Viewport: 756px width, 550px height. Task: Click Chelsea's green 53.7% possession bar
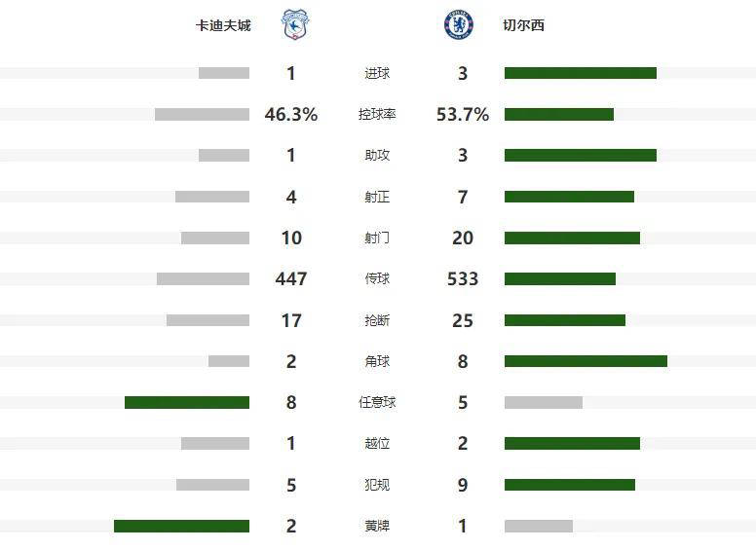pyautogui.click(x=559, y=115)
